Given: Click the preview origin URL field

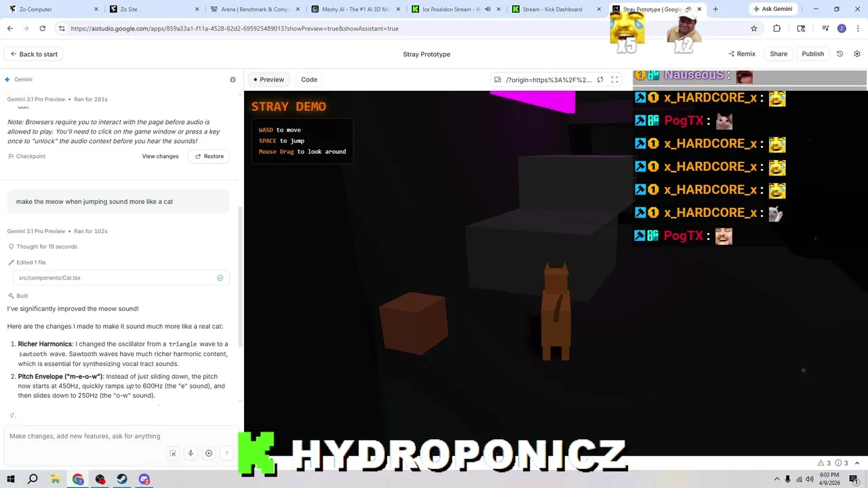Looking at the screenshot, I should click(548, 79).
